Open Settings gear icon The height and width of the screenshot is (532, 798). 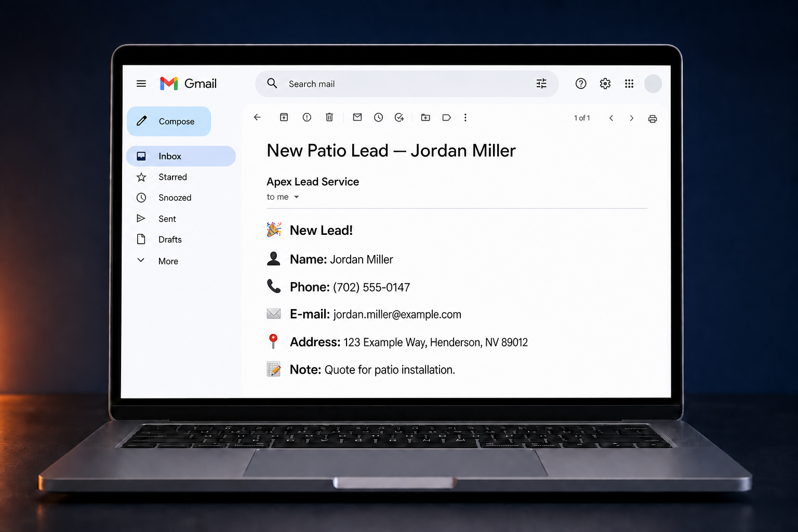[605, 84]
